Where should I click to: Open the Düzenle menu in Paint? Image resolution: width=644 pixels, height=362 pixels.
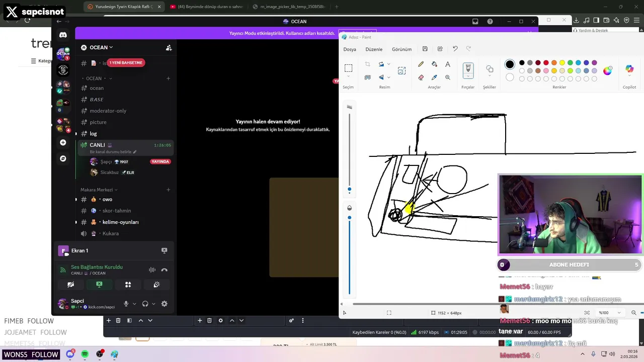tap(374, 49)
